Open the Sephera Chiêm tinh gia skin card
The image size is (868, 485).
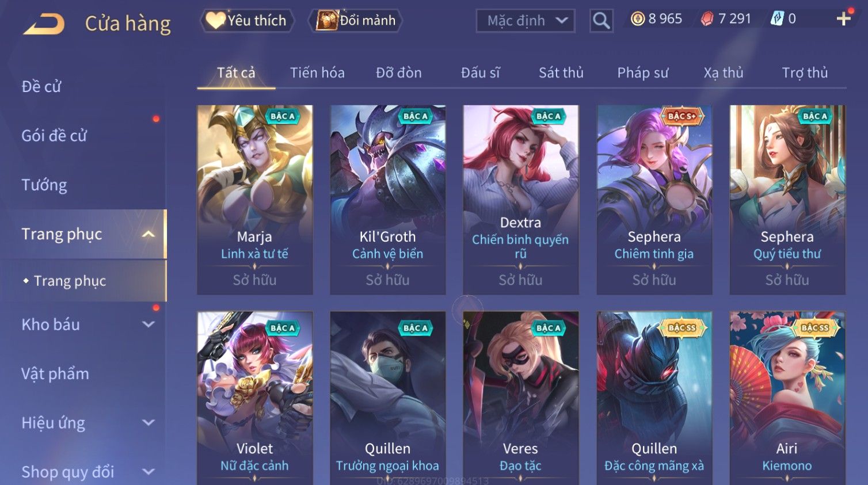(654, 200)
